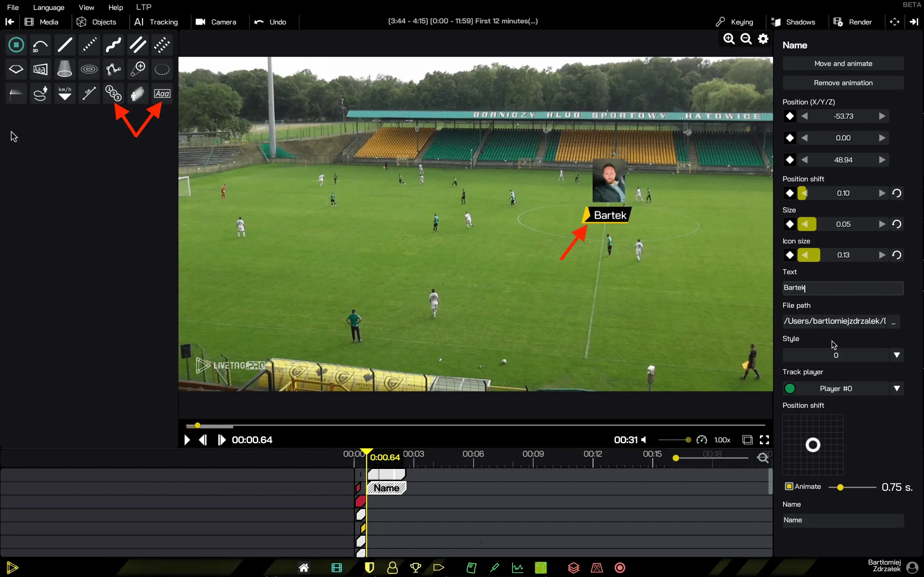Screen dimensions: 924x577
Task: Open the Track player dropdown
Action: point(896,389)
